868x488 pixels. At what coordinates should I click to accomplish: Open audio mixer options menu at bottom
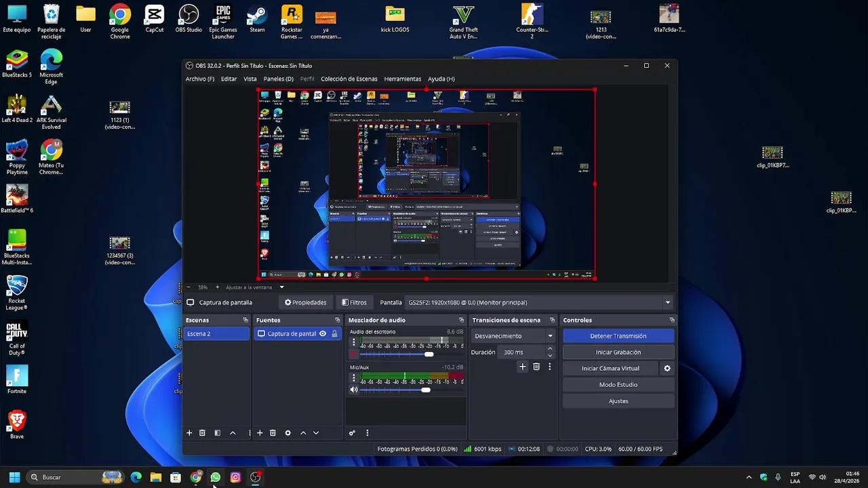367,433
